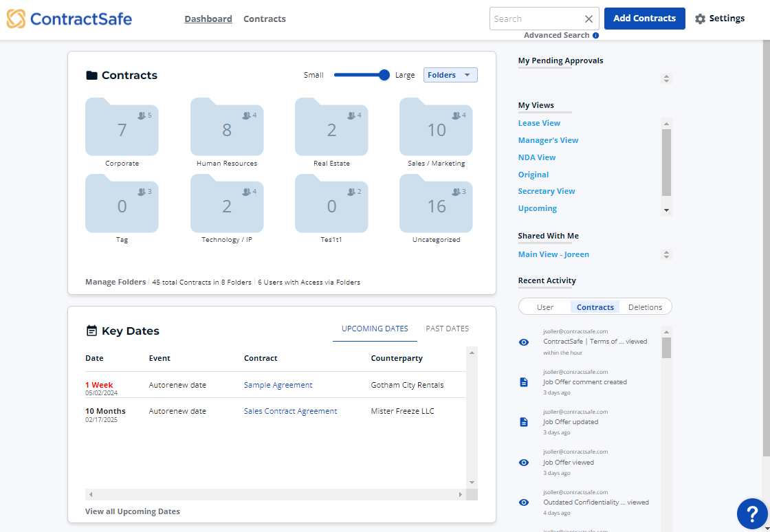Open the Tes1t1 folder
This screenshot has height=532, width=770.
[331, 203]
